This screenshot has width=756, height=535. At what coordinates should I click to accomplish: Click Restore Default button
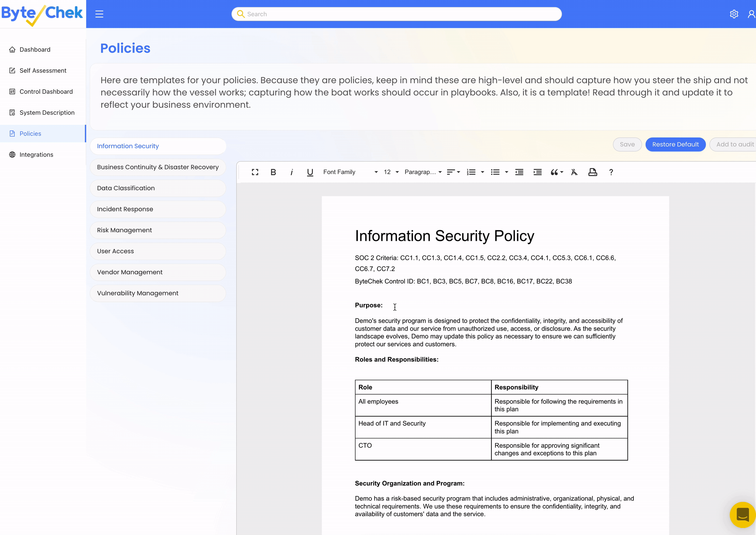[x=675, y=144]
